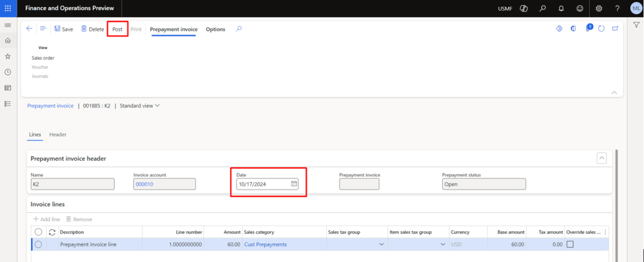Click the Post button

click(118, 30)
